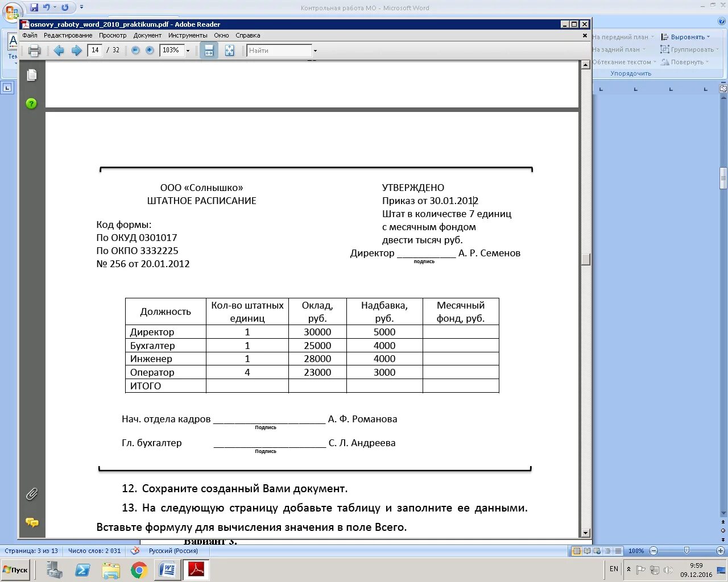Expand Группировать dropdown in Word ribbon
Screen dimensions: 728x582
coord(717,49)
